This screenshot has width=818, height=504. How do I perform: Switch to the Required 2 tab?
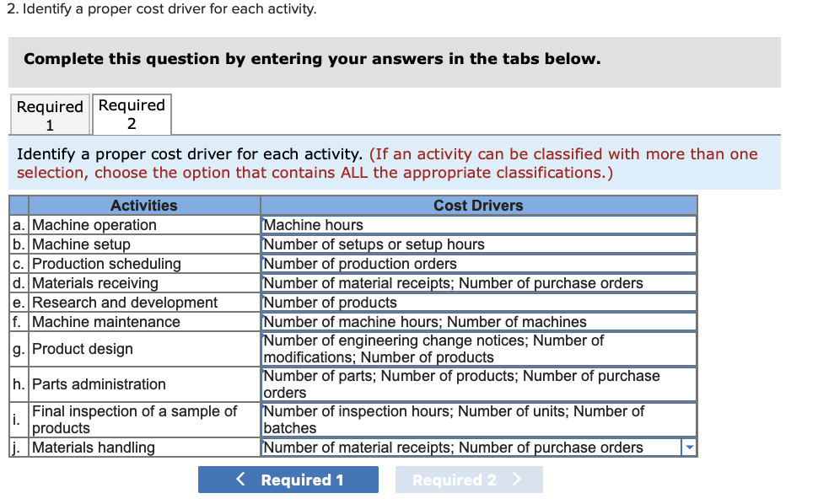(132, 114)
